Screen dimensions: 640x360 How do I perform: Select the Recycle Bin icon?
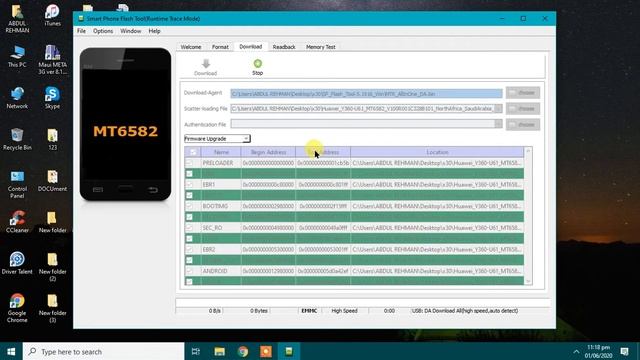(17, 139)
